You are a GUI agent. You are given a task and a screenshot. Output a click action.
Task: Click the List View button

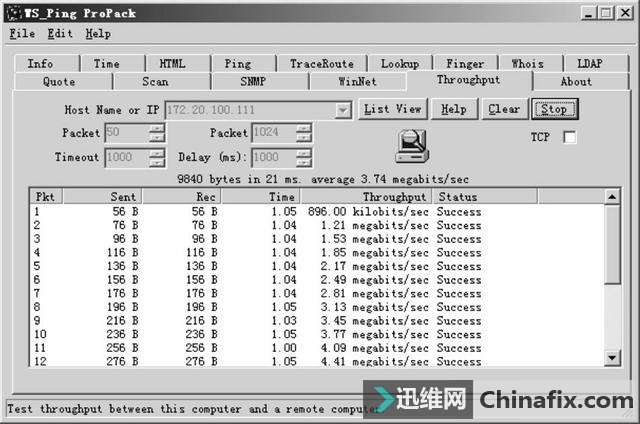pyautogui.click(x=393, y=109)
